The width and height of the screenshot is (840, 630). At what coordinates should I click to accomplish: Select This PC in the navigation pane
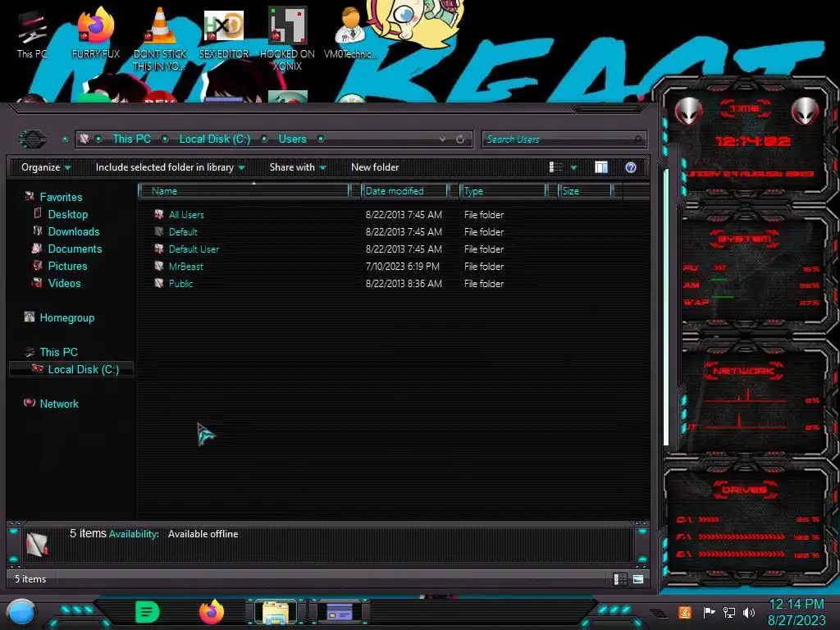coord(59,352)
